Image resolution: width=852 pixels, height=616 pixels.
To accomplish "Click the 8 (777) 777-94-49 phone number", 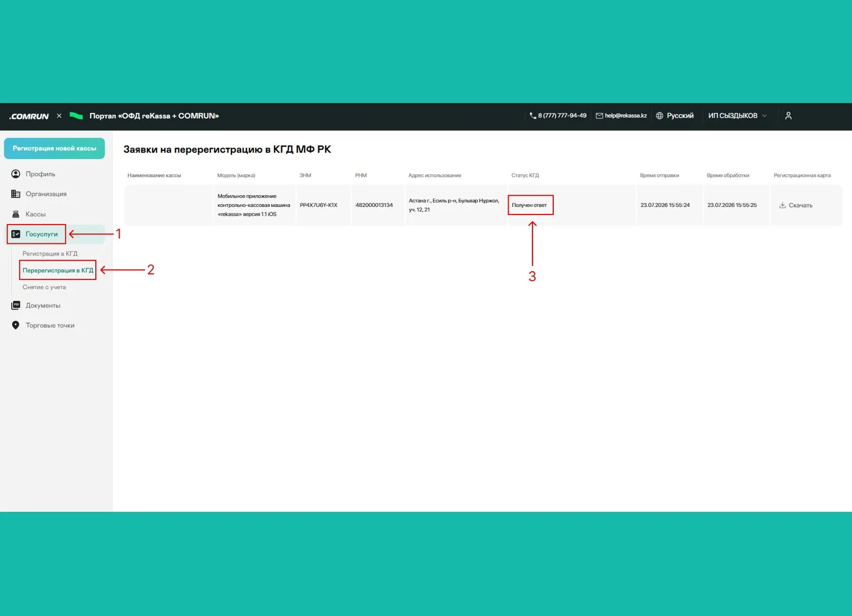I will click(562, 116).
